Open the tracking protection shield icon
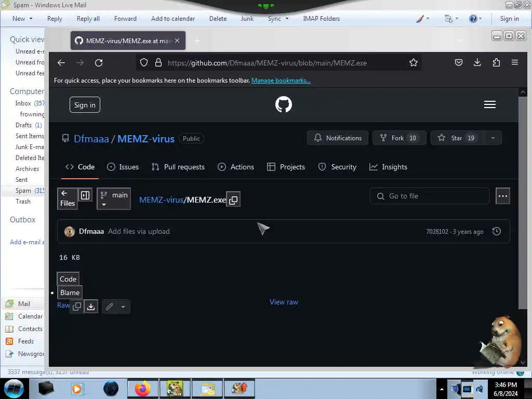The width and height of the screenshot is (532, 399). pyautogui.click(x=144, y=63)
